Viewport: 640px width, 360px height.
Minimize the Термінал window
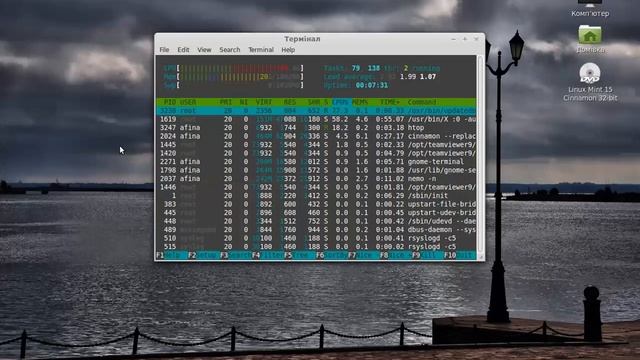(x=453, y=39)
